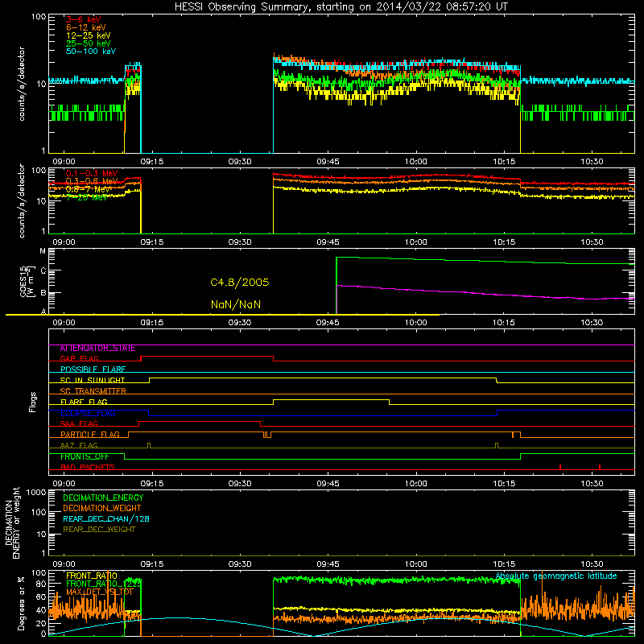This screenshot has width=644, height=644.
Task: Select the ATTENUATOR_STATE flag label
Action: coord(97,349)
